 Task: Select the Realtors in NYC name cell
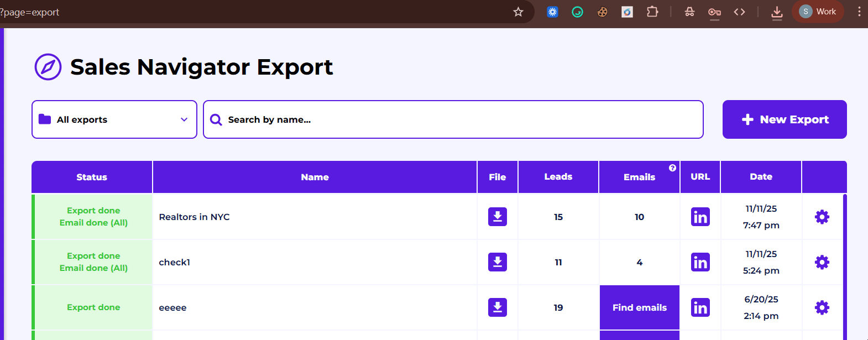pyautogui.click(x=315, y=217)
